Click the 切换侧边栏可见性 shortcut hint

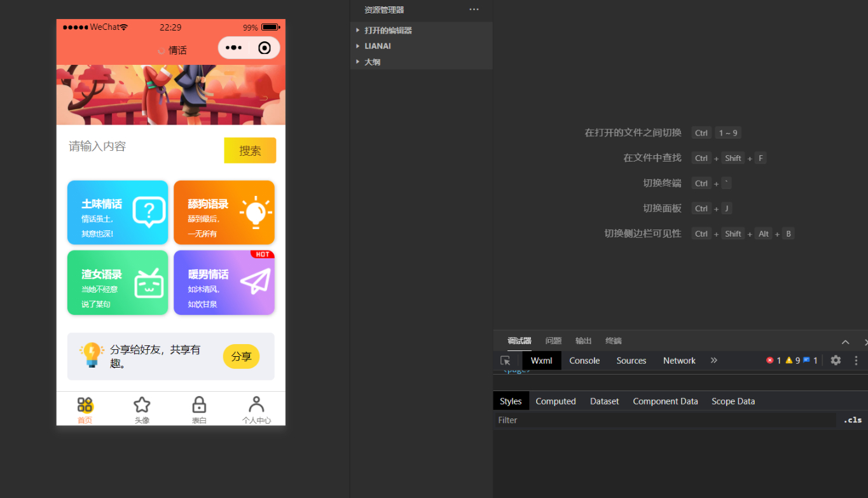(x=642, y=233)
